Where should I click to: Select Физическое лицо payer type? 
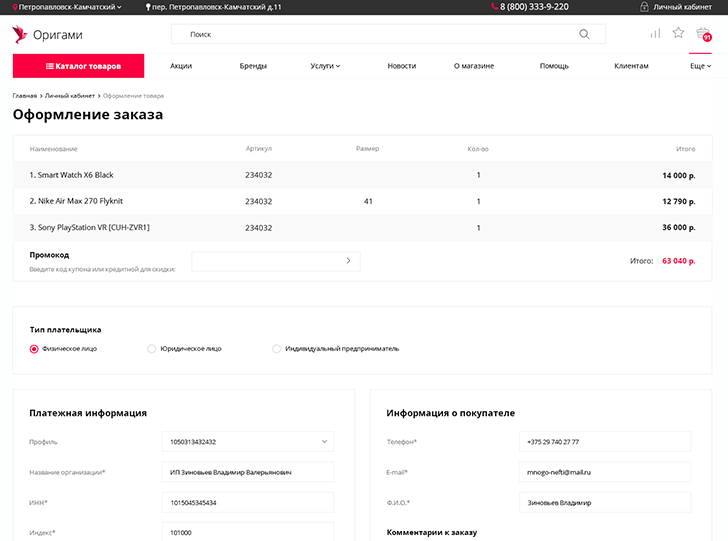[x=34, y=349]
